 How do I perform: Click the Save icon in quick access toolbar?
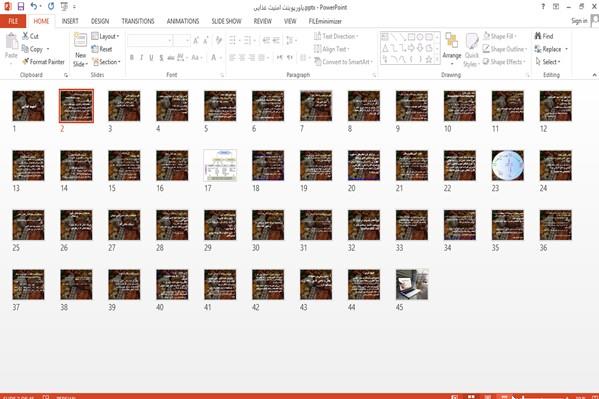pyautogui.click(x=21, y=6)
